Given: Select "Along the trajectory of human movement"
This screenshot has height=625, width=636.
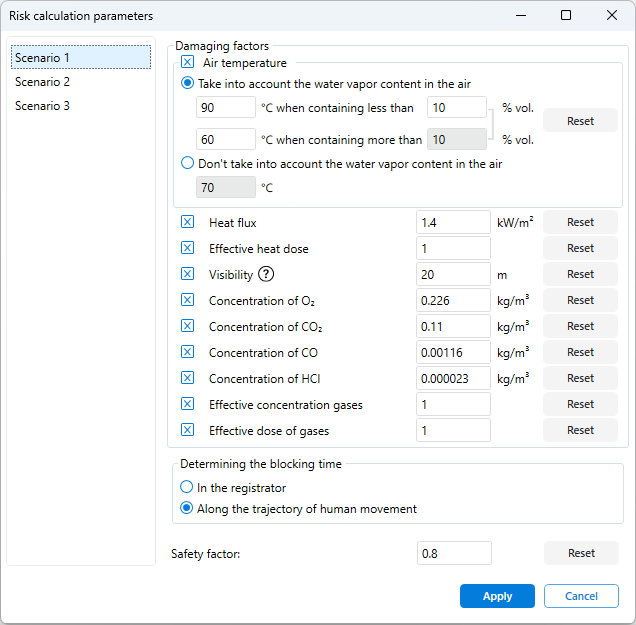Looking at the screenshot, I should pos(187,509).
